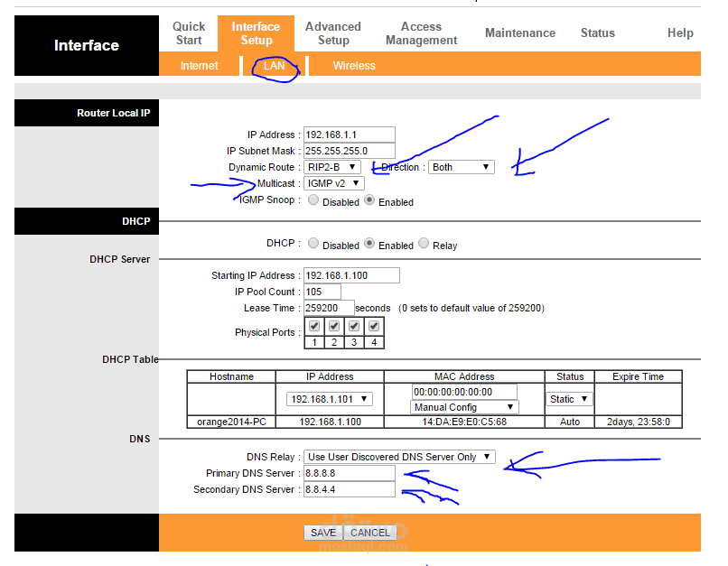The width and height of the screenshot is (728, 566).
Task: Open the Dynamic Route dropdown
Action: coord(332,167)
